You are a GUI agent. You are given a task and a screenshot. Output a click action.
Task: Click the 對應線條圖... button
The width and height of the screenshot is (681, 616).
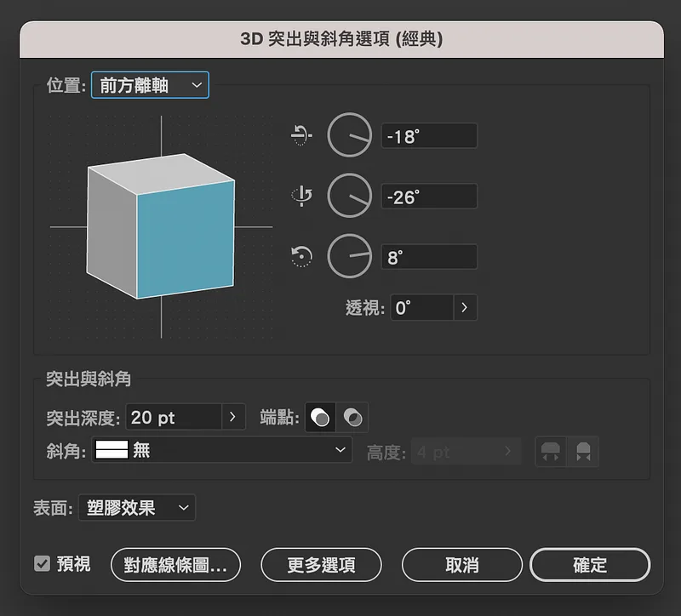pyautogui.click(x=175, y=565)
